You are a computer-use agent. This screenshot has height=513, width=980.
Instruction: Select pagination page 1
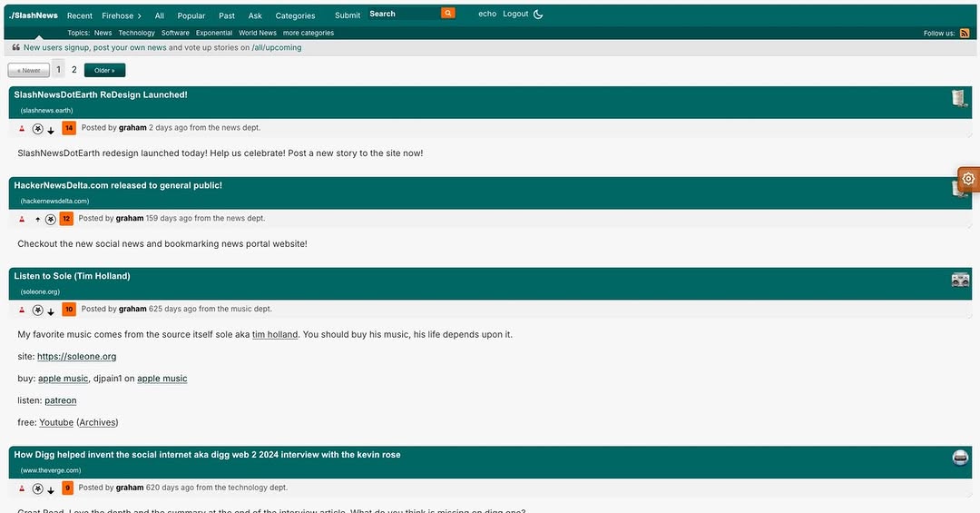pos(58,69)
